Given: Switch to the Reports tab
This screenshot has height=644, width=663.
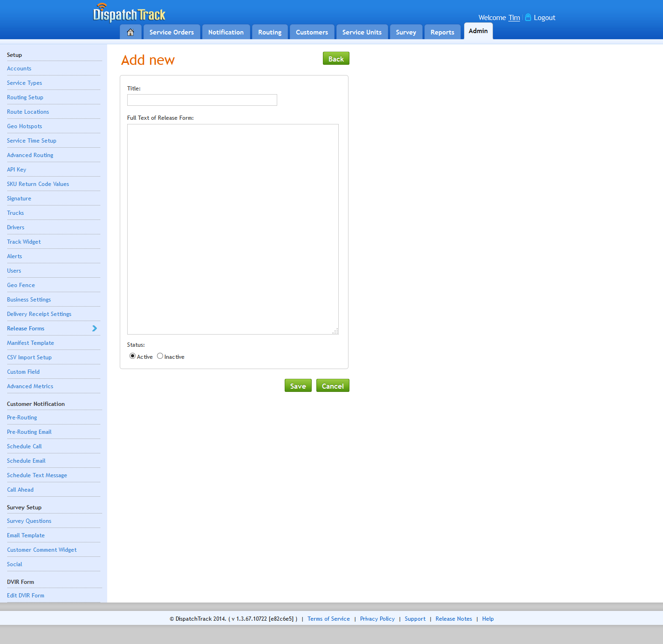Looking at the screenshot, I should pyautogui.click(x=442, y=32).
